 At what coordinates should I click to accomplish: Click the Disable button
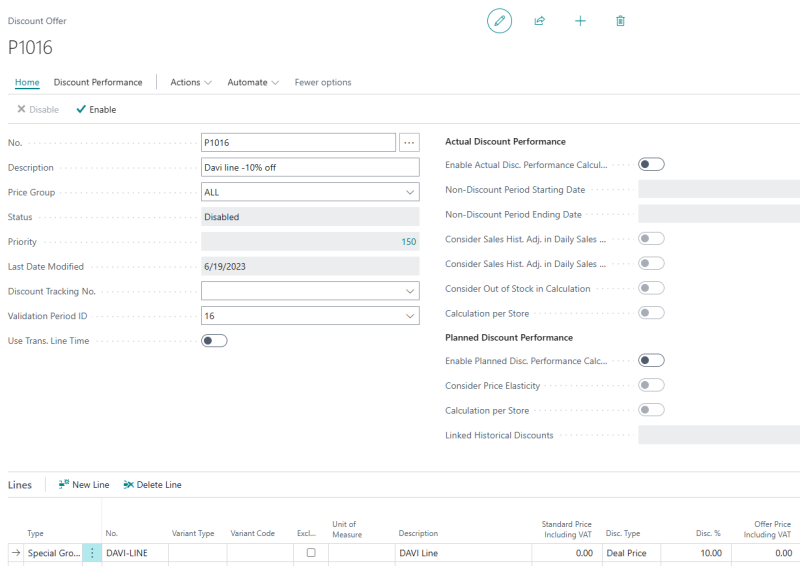[38, 110]
